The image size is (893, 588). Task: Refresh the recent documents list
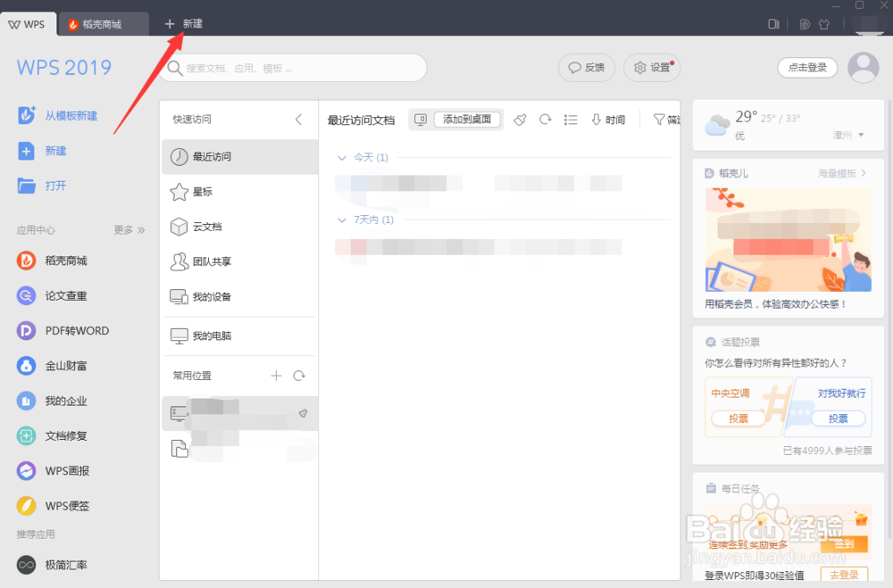[546, 120]
